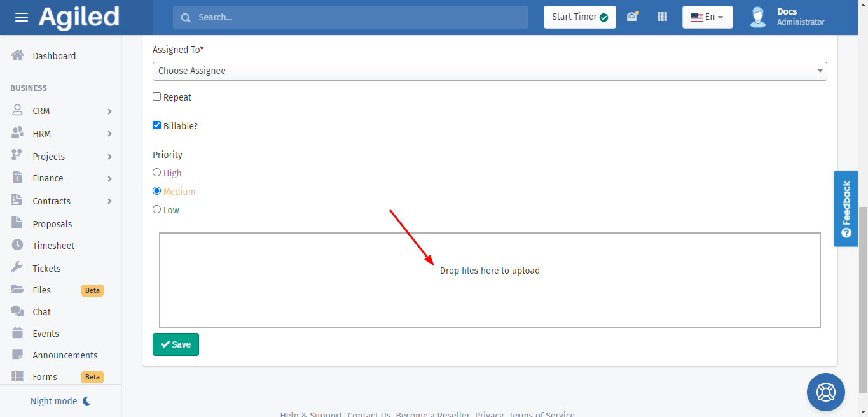
Task: Click the Tickets wrench icon
Action: click(17, 268)
